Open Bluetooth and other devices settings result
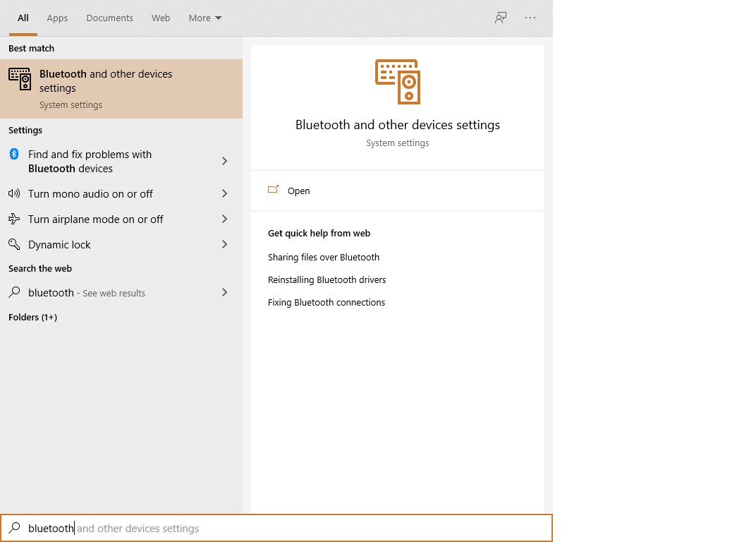 click(121, 89)
